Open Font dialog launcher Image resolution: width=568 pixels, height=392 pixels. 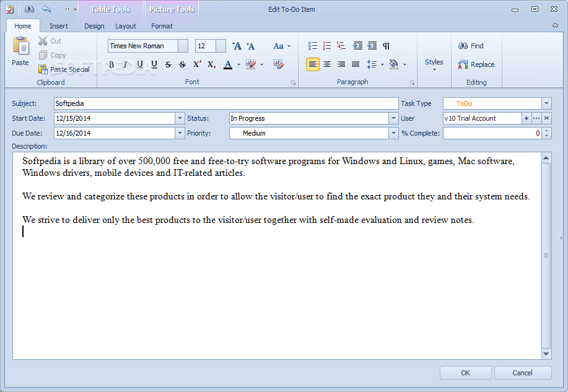(293, 82)
